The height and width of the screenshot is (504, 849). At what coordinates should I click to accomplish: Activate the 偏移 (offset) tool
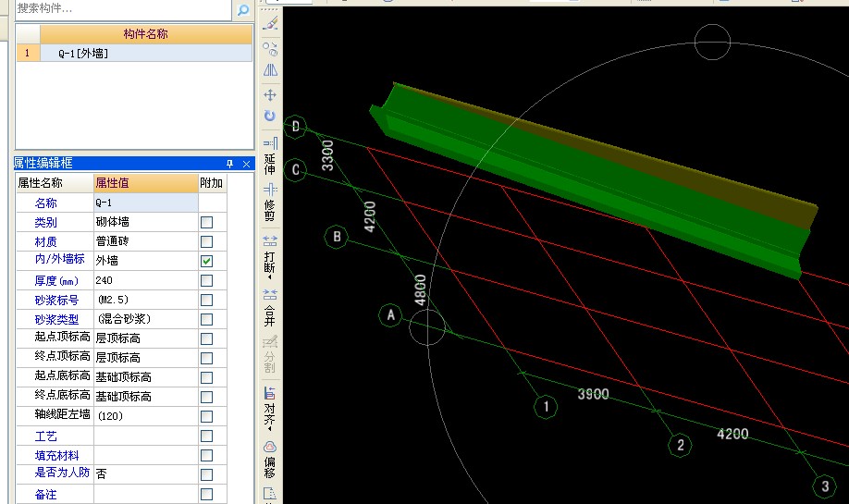coord(270,460)
